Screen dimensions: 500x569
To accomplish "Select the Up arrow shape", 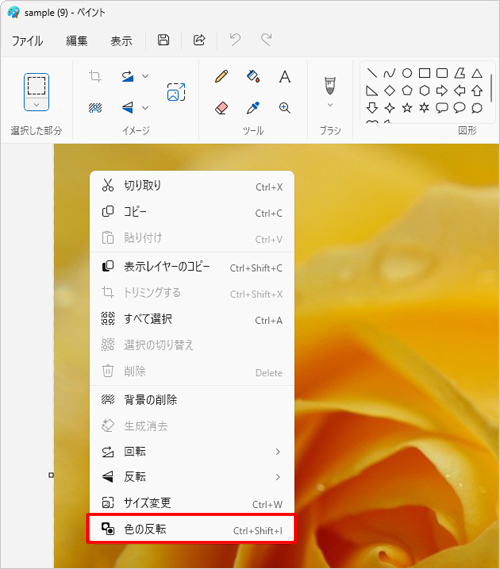I will point(477,91).
